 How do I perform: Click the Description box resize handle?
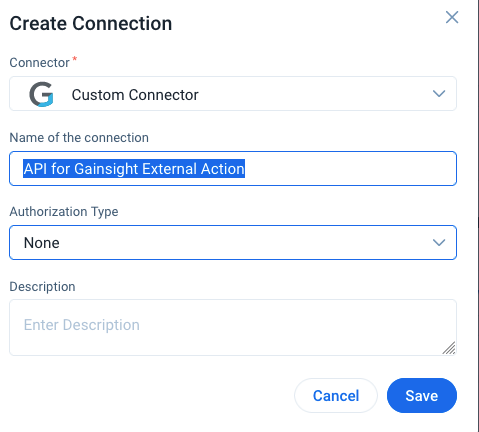(x=449, y=348)
